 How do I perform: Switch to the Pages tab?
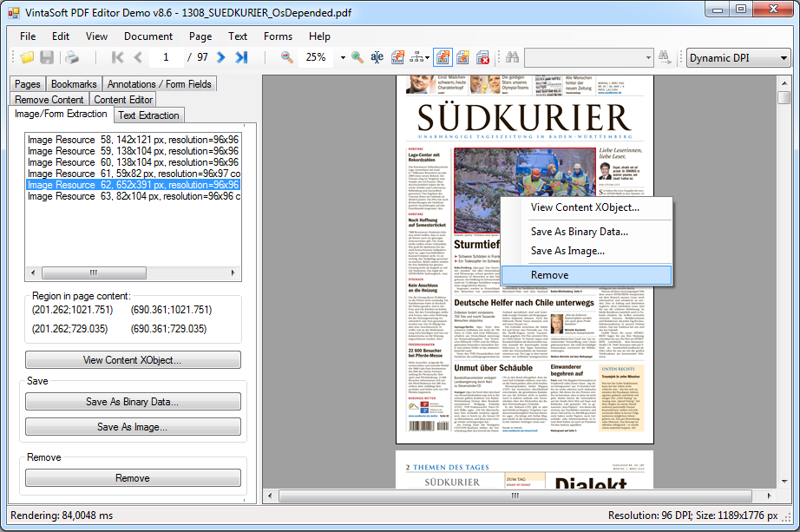[x=28, y=83]
